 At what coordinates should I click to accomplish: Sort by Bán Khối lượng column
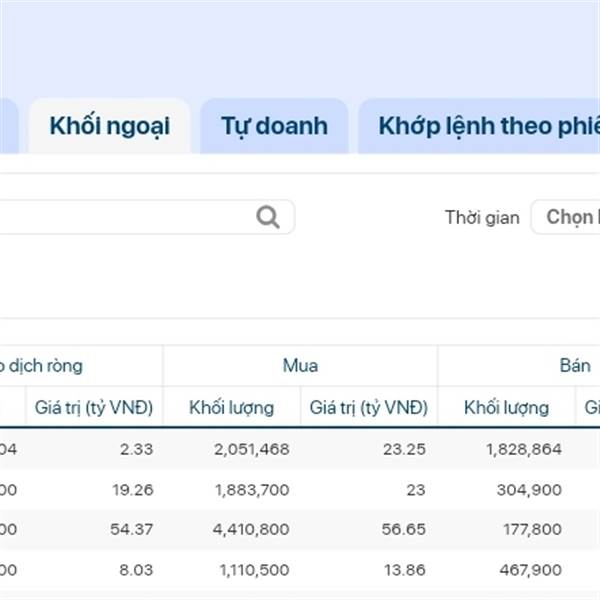pyautogui.click(x=506, y=407)
